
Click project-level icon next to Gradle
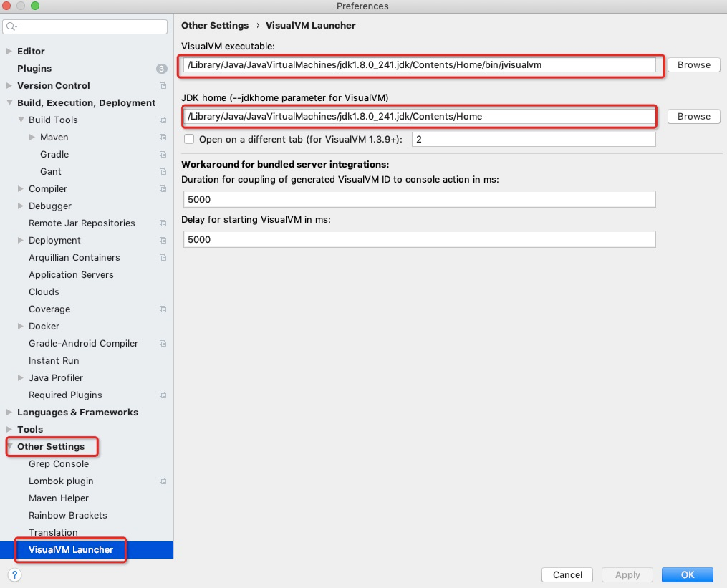[x=163, y=155]
